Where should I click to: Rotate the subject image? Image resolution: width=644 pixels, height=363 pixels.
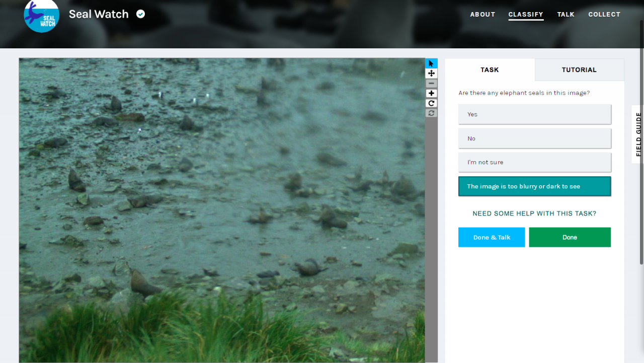pos(431,103)
